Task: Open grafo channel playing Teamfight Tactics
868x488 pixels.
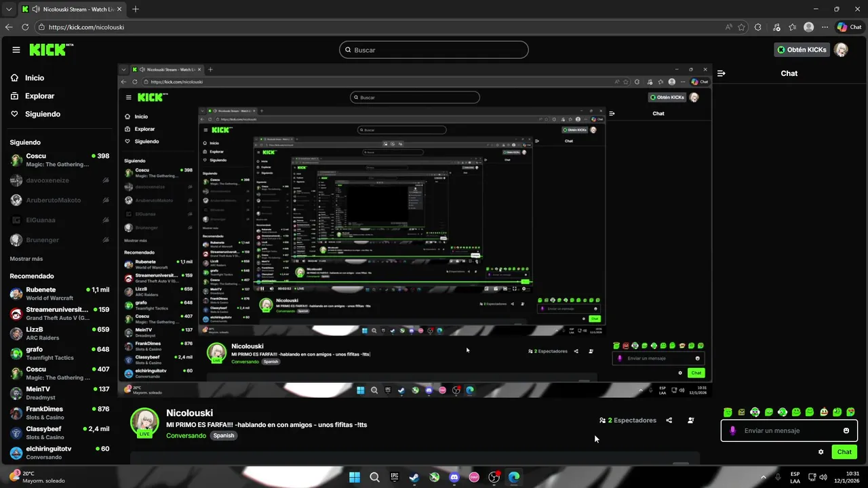Action: [x=60, y=354]
